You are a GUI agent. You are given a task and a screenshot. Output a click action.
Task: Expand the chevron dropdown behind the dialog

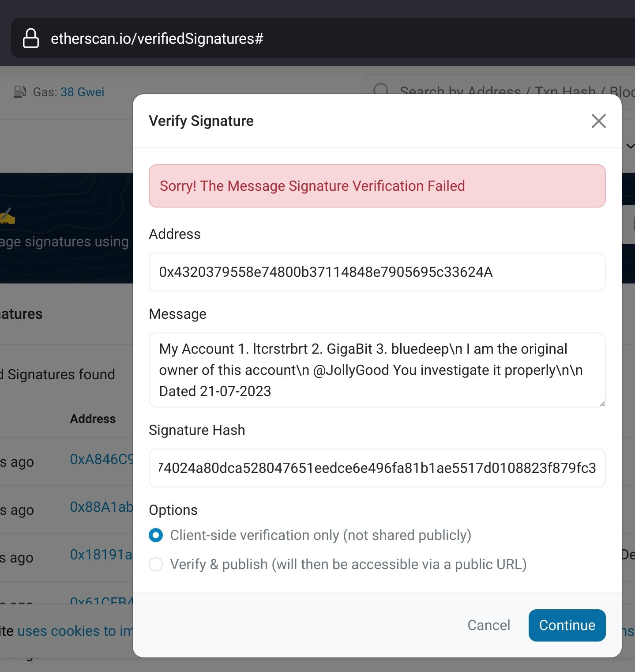point(630,146)
